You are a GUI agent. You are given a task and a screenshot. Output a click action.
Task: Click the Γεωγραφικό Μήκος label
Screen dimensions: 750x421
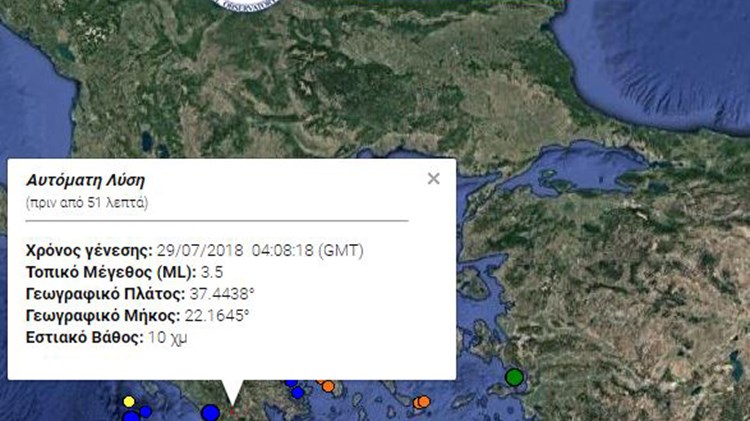tap(103, 316)
